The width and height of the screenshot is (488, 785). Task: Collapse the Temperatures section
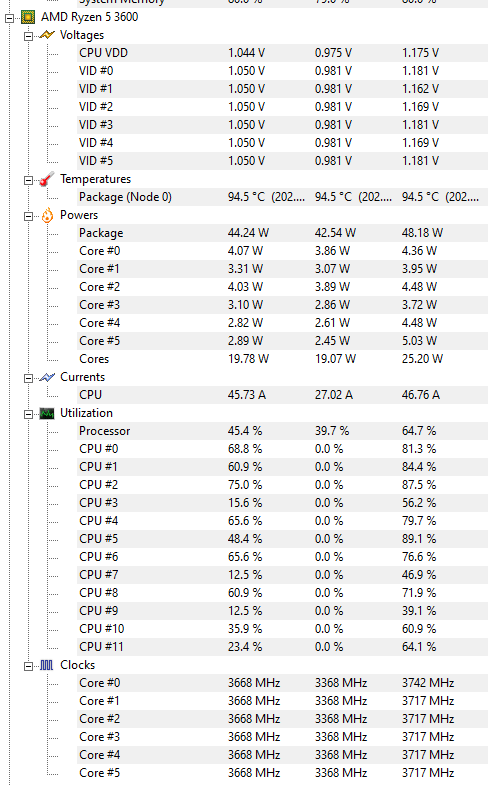tap(29, 180)
